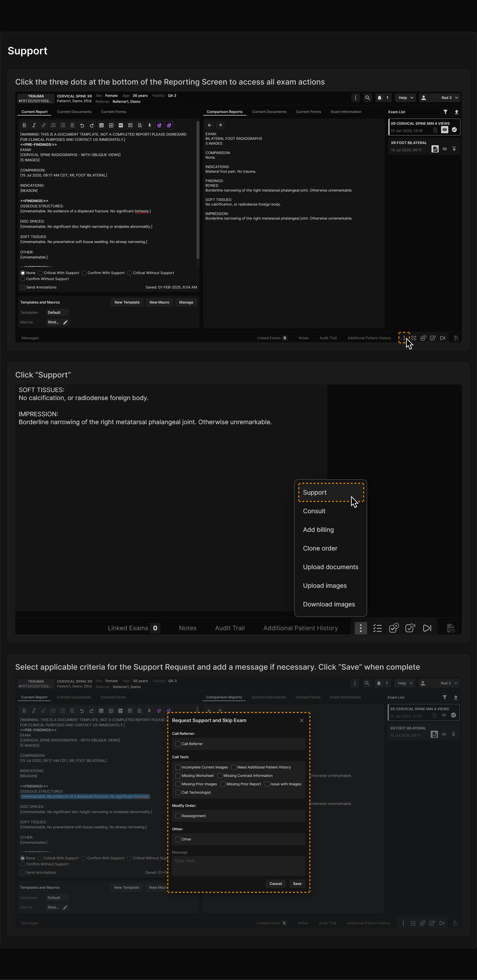Check the Call Referrer checkbox
Screen dimensions: 477x980
pos(178,744)
